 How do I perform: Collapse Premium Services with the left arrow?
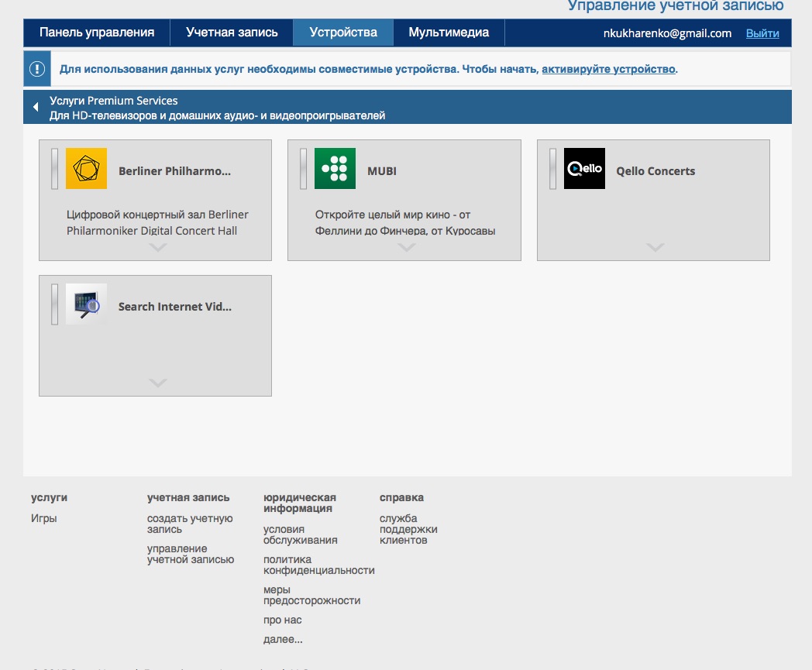[36, 108]
